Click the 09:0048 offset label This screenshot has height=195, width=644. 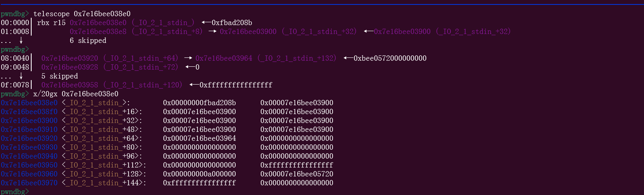(x=15, y=67)
